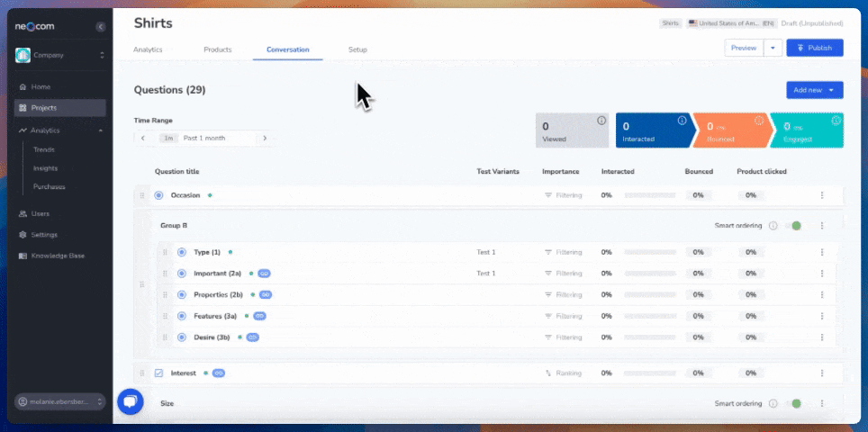The width and height of the screenshot is (868, 432).
Task: Open the Company switcher dropdown
Action: tap(59, 55)
